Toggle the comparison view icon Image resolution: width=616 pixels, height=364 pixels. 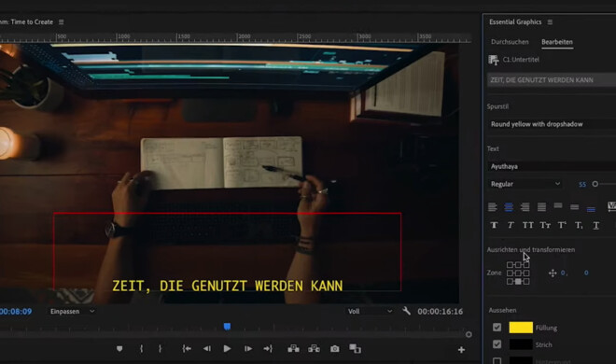356,349
